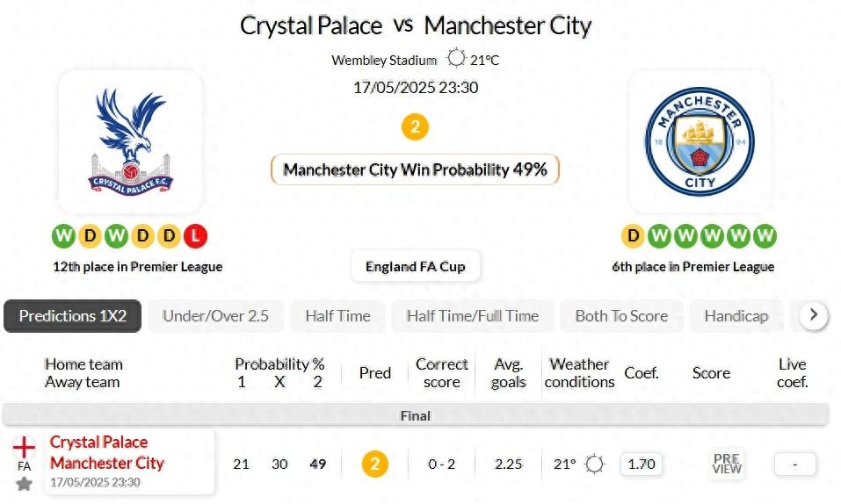
Task: Click the weather sun icon beside Wembley Stadium
Action: point(455,60)
